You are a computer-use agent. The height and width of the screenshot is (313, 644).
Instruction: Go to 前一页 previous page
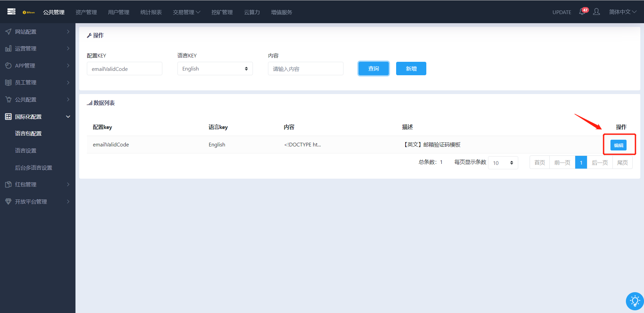pyautogui.click(x=562, y=163)
